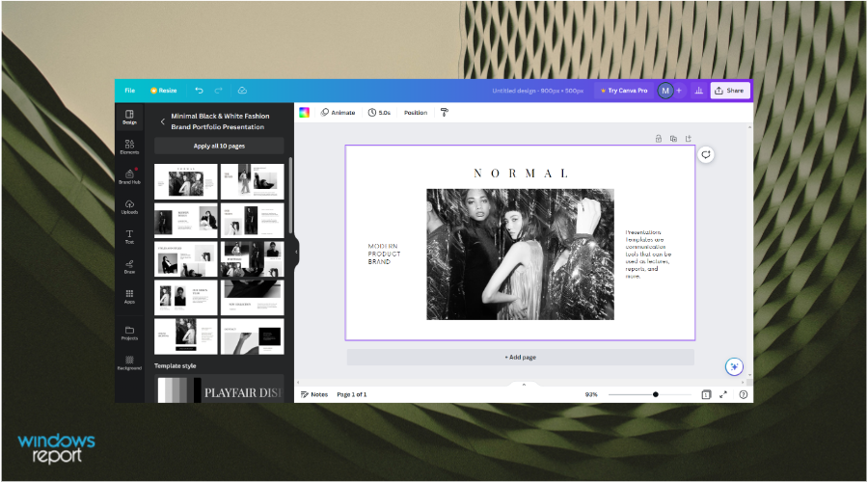Click the cloud save status icon
868x482 pixels.
point(242,91)
